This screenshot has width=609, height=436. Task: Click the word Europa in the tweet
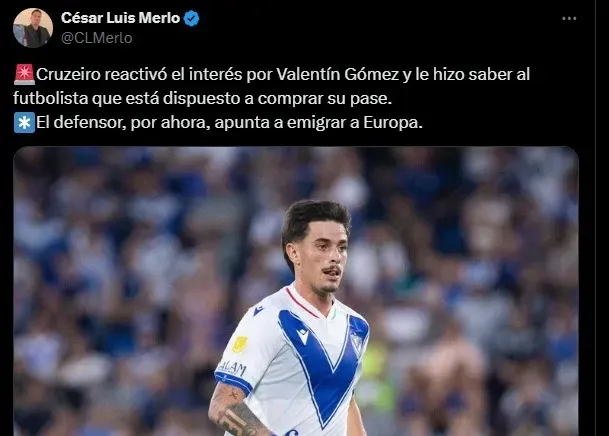click(393, 123)
